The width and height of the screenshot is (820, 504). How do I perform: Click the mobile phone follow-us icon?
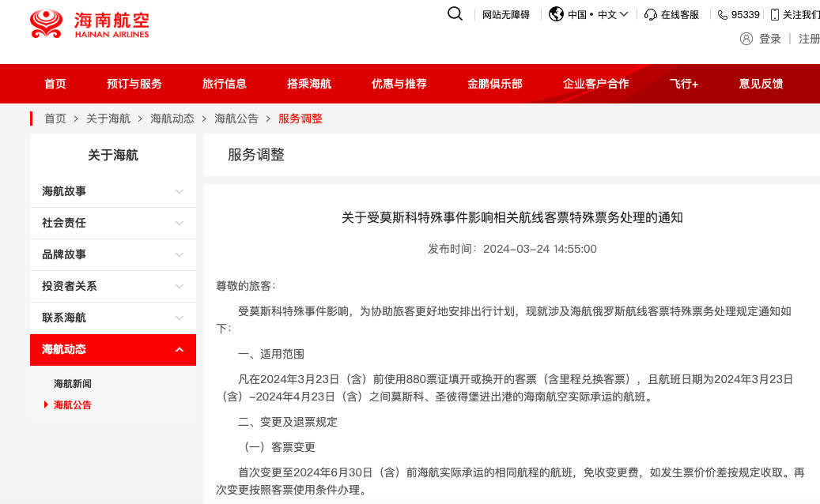coord(774,14)
